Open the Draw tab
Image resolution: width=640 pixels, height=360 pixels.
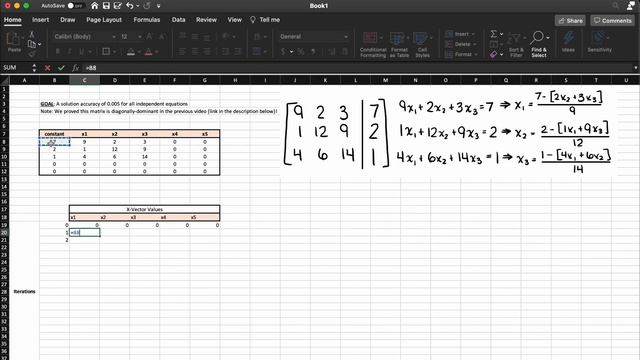pos(68,20)
